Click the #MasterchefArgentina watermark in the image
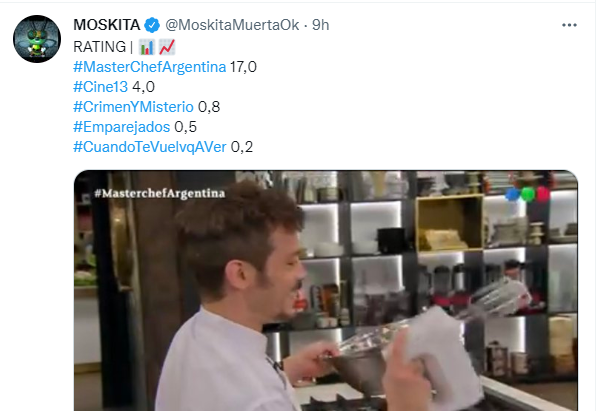This screenshot has height=411, width=601. [x=160, y=193]
